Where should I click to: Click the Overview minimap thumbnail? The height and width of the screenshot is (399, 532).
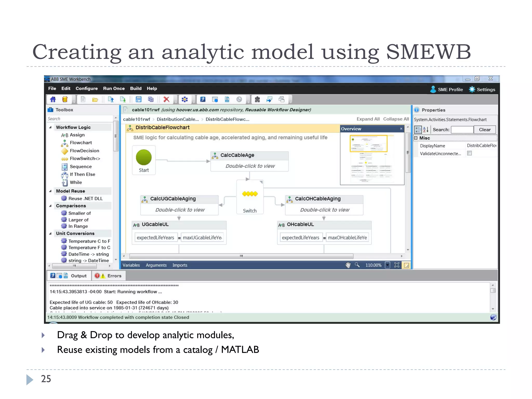click(372, 159)
